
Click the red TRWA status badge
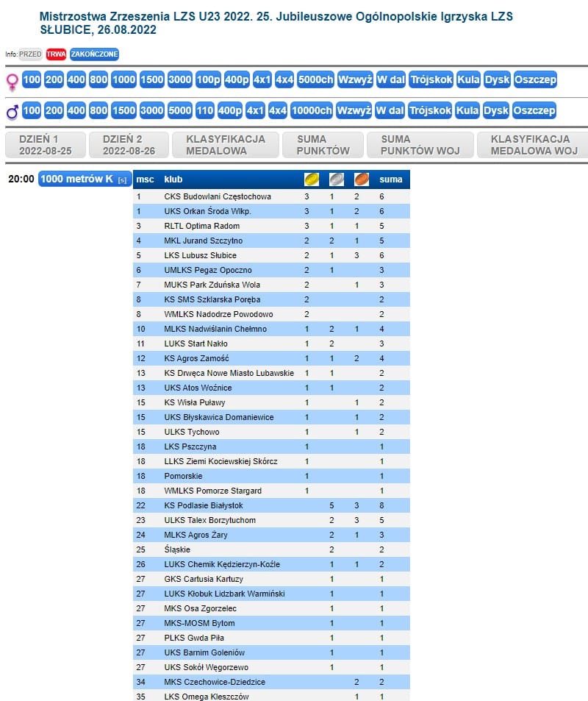56,54
